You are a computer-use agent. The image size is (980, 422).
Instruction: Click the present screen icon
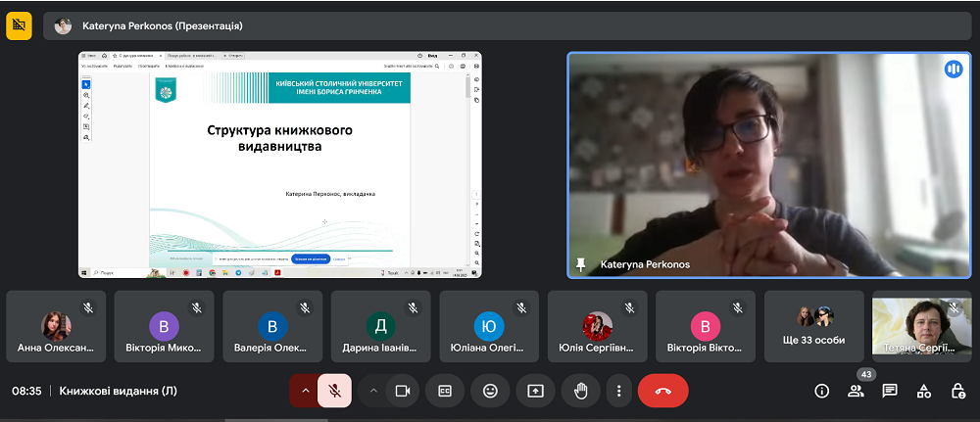coord(535,391)
